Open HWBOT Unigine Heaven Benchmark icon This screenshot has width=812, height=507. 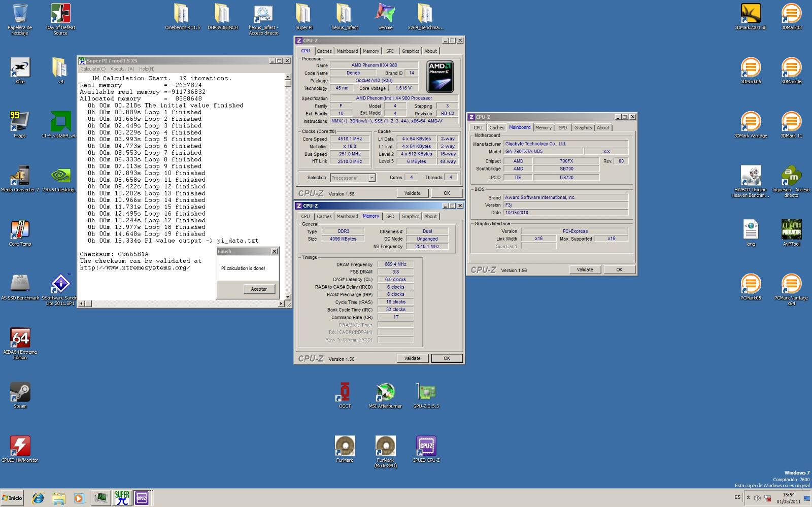tap(751, 181)
